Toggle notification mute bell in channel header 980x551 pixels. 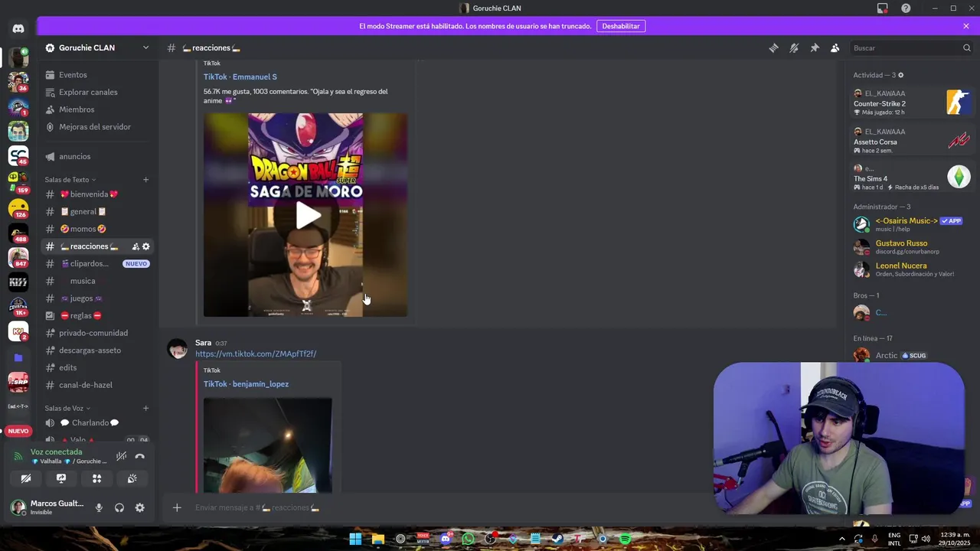click(x=794, y=47)
